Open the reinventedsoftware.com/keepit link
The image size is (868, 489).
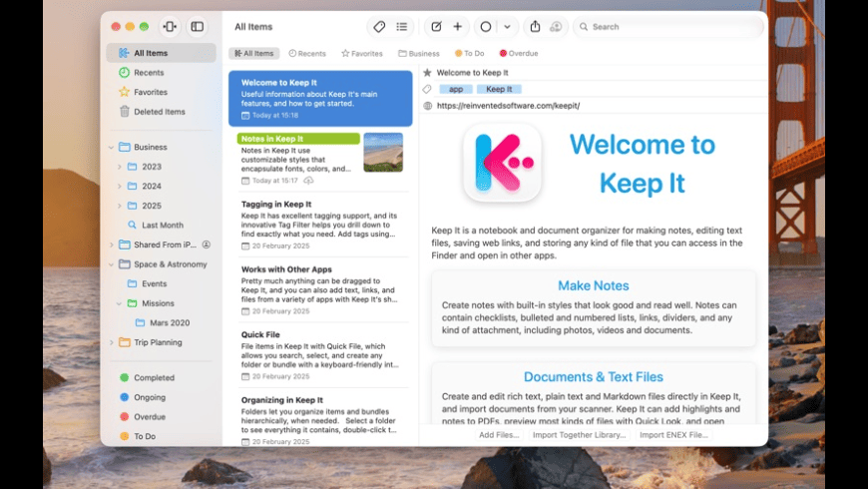click(508, 106)
